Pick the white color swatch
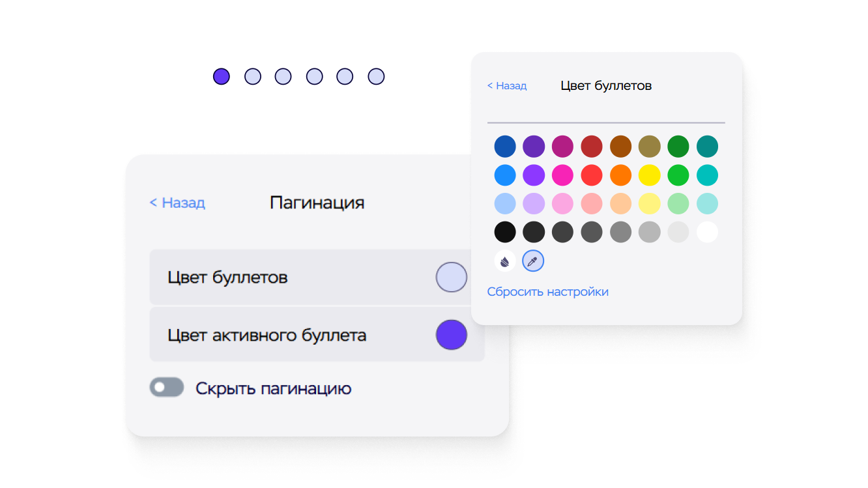The image size is (868, 488). click(708, 232)
